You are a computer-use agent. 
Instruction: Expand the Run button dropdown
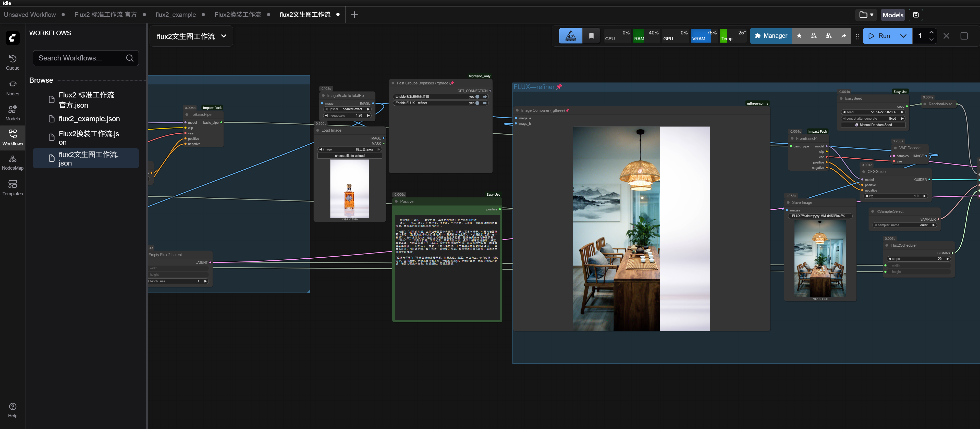[x=903, y=35]
